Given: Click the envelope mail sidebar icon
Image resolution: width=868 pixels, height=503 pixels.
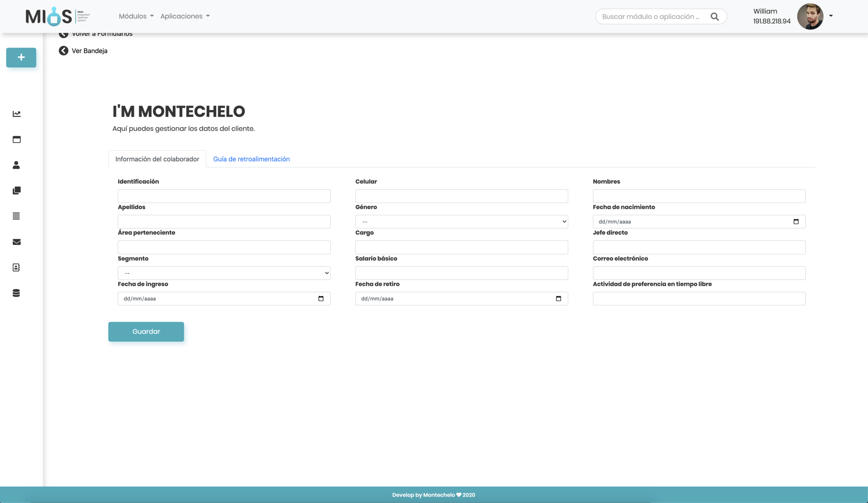Looking at the screenshot, I should click(x=16, y=242).
